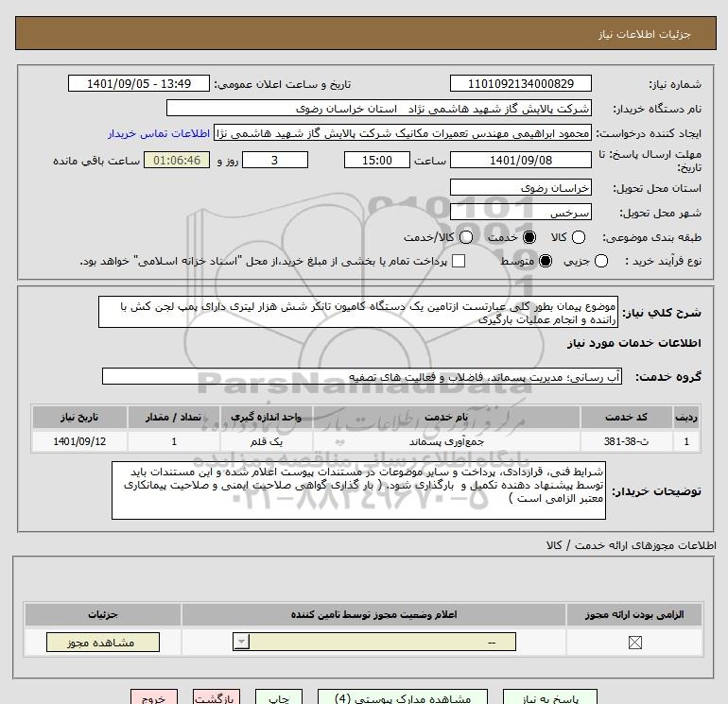Image resolution: width=728 pixels, height=704 pixels.
Task: Open اطلاعات تماس خریدار link
Action: (159, 133)
